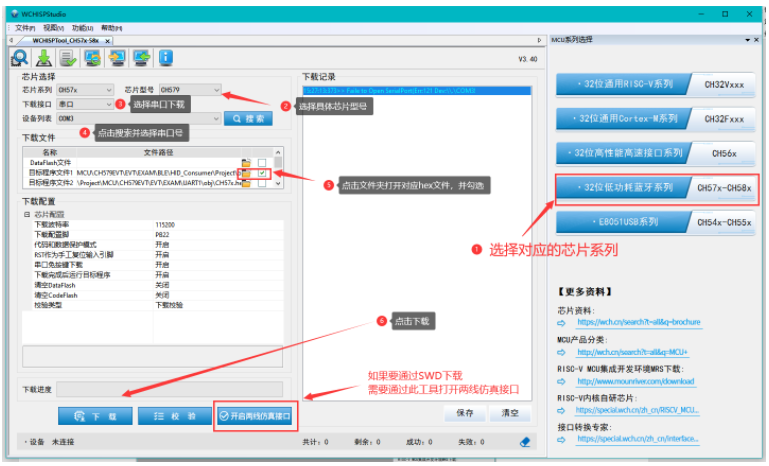Open folder browser for DataFlash文件 row
769x466 pixels.
[x=246, y=163]
